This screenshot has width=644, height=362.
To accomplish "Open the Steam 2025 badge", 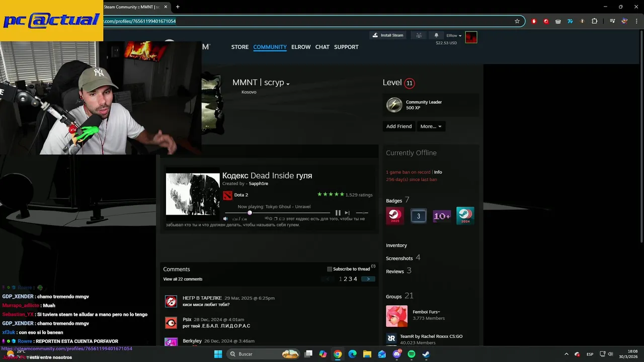I will [x=395, y=216].
